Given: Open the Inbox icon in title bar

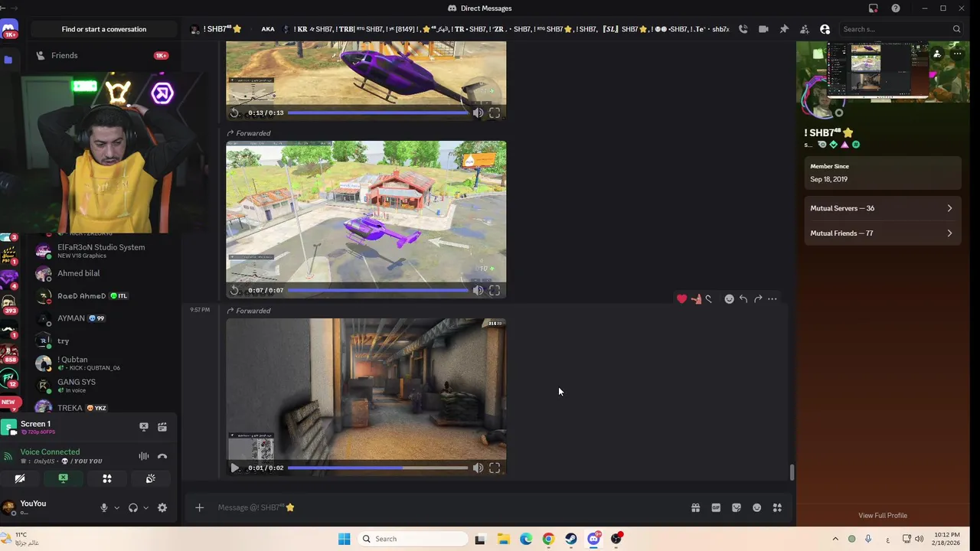Looking at the screenshot, I should [x=874, y=8].
